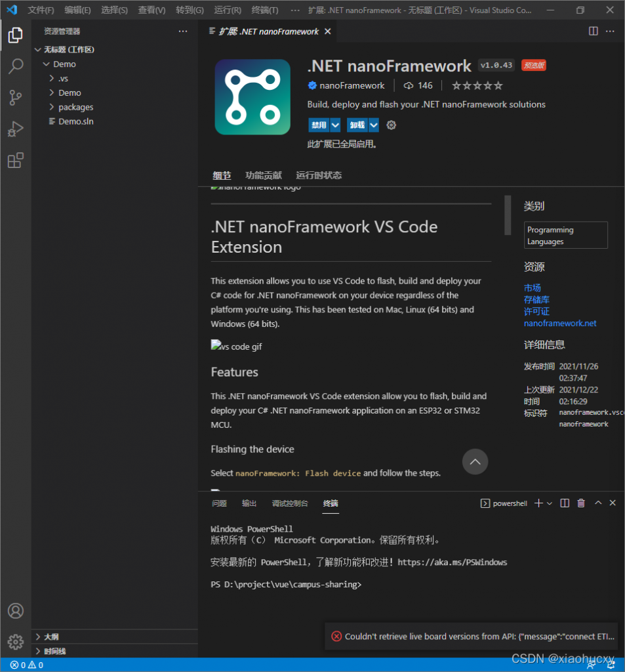This screenshot has width=625, height=672.
Task: Open the Search view in activity bar
Action: click(16, 66)
